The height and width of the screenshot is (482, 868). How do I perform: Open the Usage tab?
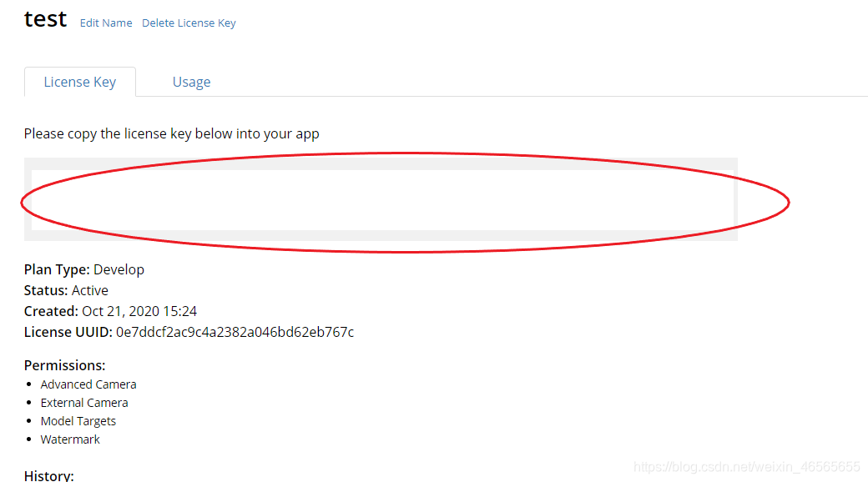click(x=191, y=82)
